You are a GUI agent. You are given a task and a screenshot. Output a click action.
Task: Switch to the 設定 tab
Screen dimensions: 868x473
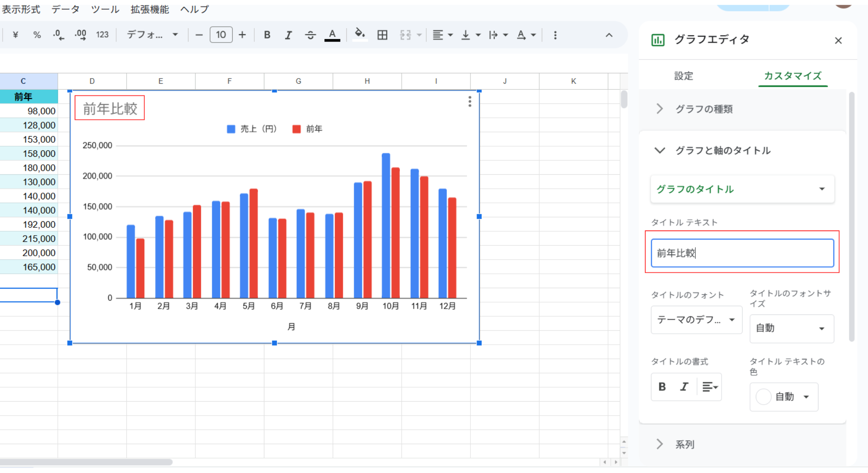point(683,76)
